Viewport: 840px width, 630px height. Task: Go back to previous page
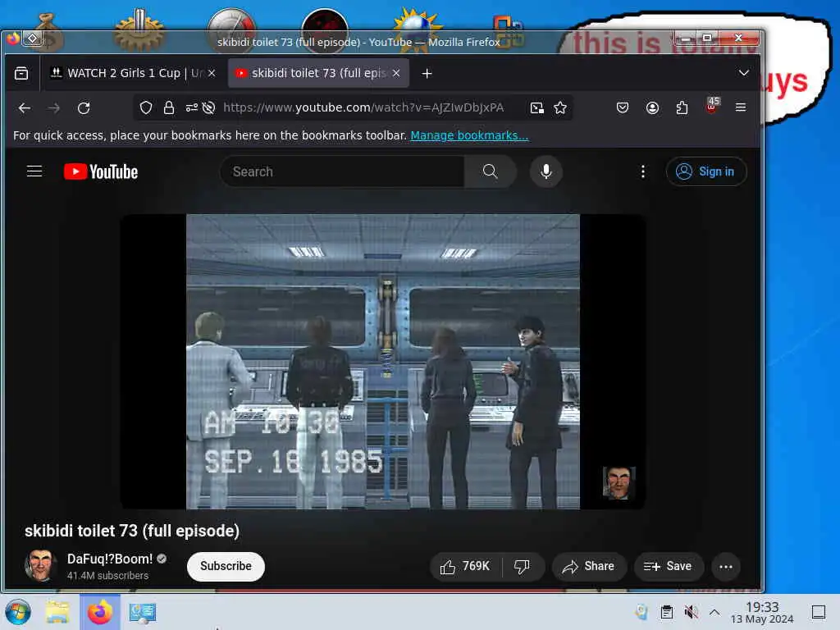tap(24, 107)
